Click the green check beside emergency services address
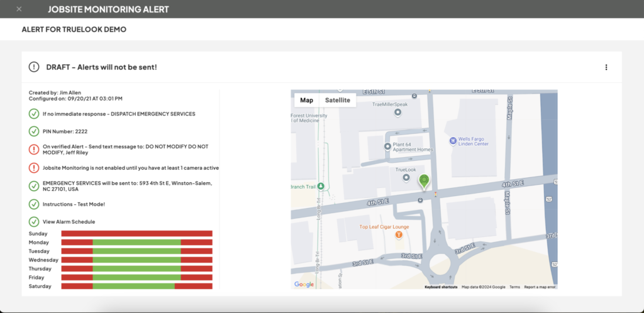The height and width of the screenshot is (313, 644). (x=34, y=186)
